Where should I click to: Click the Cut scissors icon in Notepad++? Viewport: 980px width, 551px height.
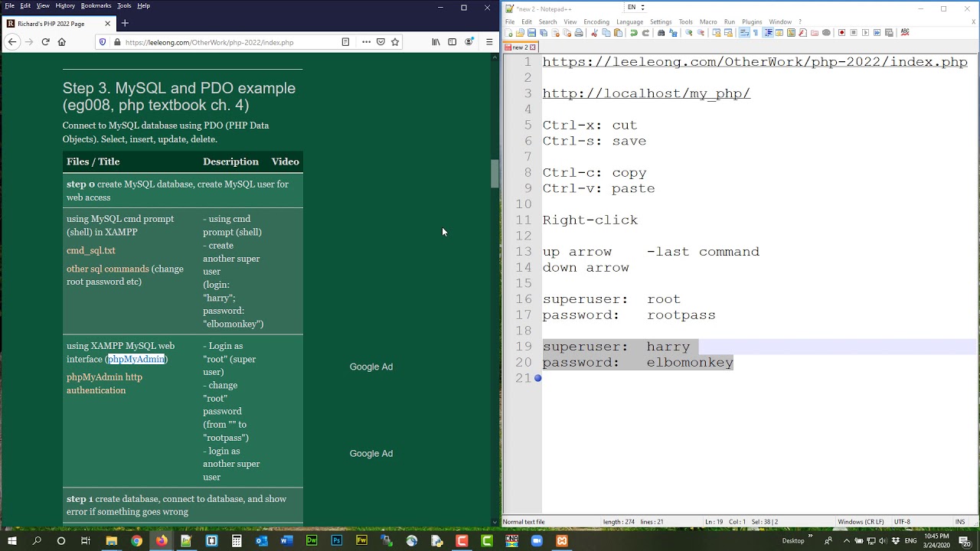[594, 33]
